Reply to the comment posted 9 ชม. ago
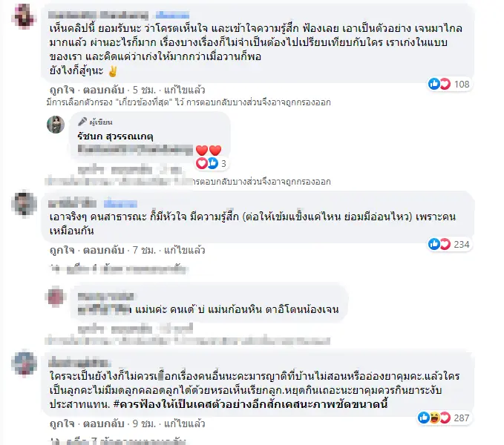This screenshot has height=445, width=504. [103, 423]
